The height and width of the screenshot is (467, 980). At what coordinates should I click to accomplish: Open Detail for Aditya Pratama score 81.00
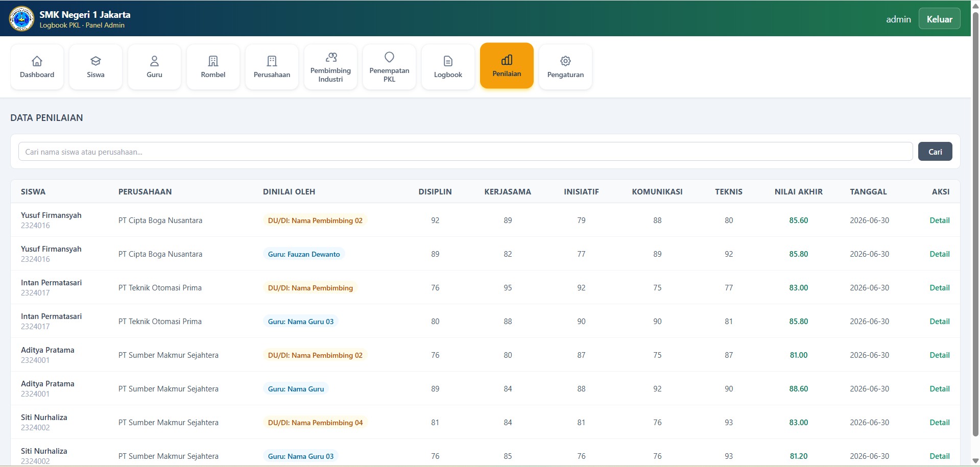tap(939, 355)
